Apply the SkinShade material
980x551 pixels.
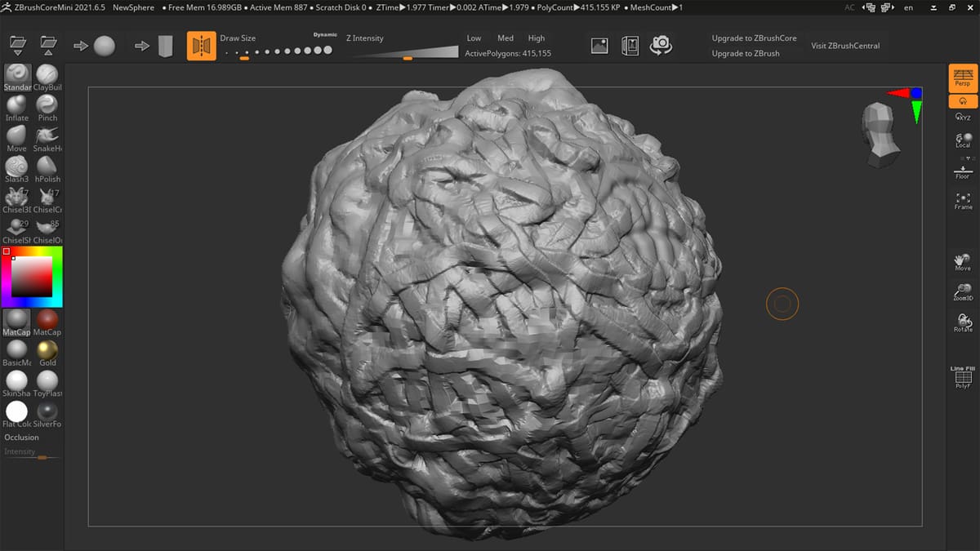[x=17, y=384]
